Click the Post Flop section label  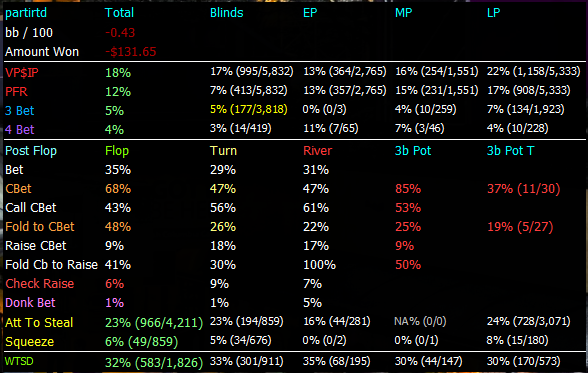(31, 151)
